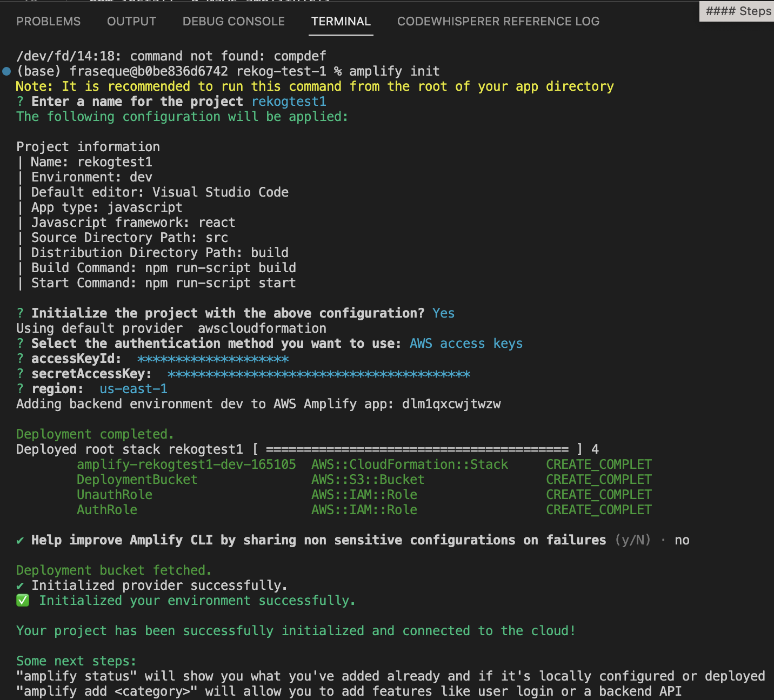Click CREATE_COMPLET status in the DeploymentBucket row
Image resolution: width=774 pixels, height=700 pixels.
pyautogui.click(x=599, y=480)
